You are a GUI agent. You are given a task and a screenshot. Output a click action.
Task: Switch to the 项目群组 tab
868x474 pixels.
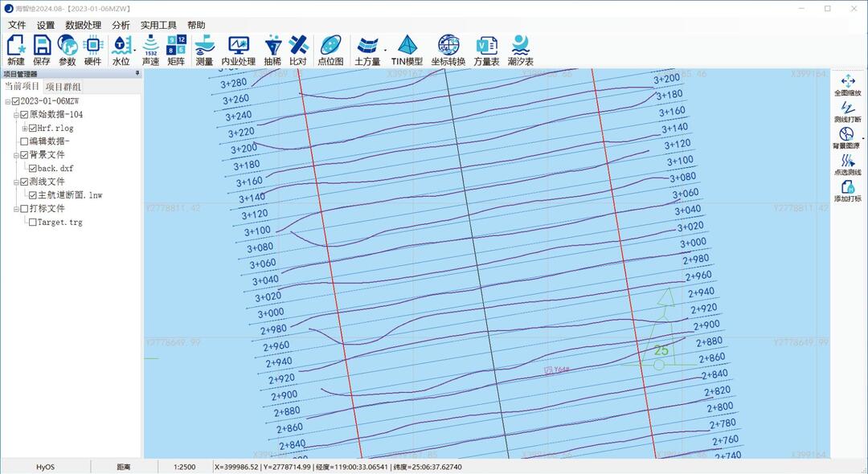click(63, 87)
